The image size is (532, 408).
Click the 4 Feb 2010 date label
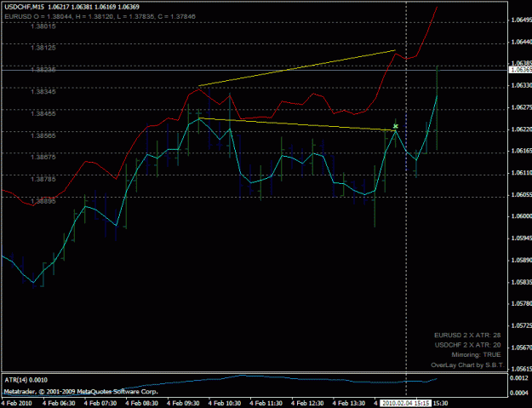coord(17,403)
